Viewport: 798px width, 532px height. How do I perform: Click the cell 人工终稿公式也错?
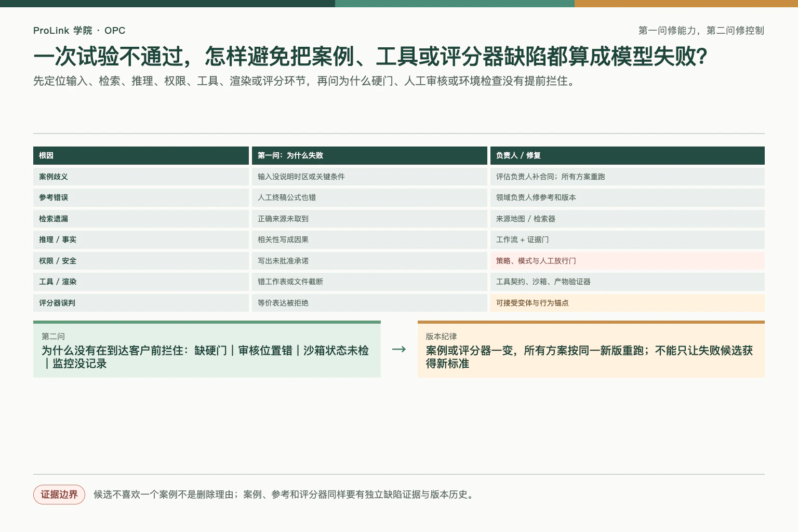click(369, 197)
